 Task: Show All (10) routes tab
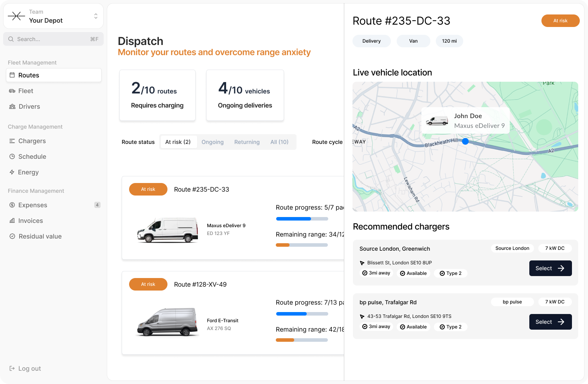pos(279,142)
